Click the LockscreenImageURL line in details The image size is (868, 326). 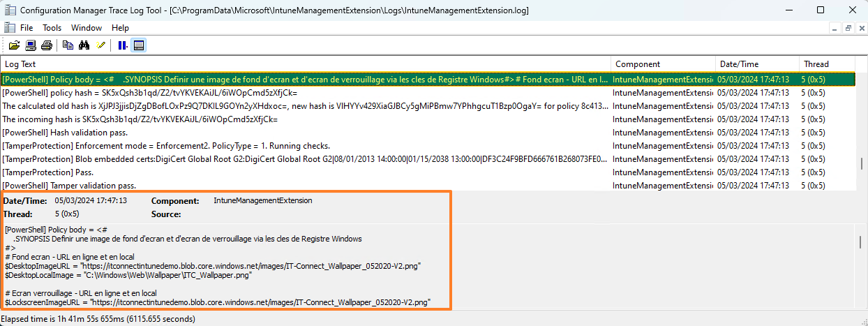tap(217, 302)
